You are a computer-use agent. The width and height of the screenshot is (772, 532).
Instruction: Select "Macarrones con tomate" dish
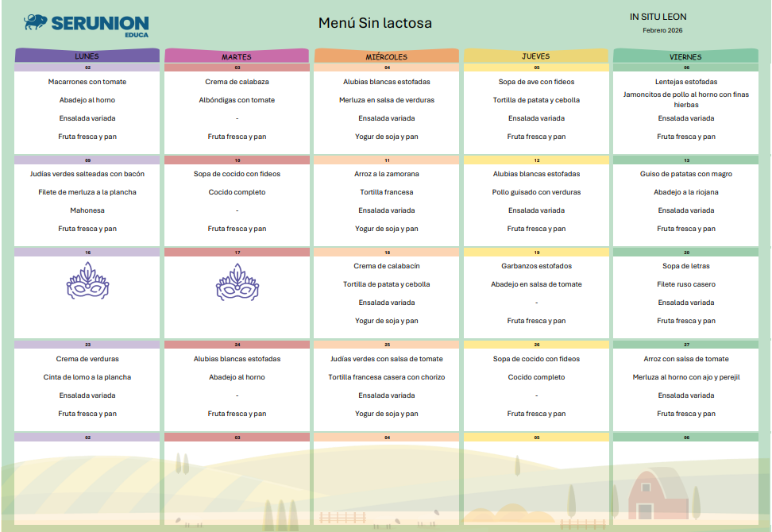(87, 82)
